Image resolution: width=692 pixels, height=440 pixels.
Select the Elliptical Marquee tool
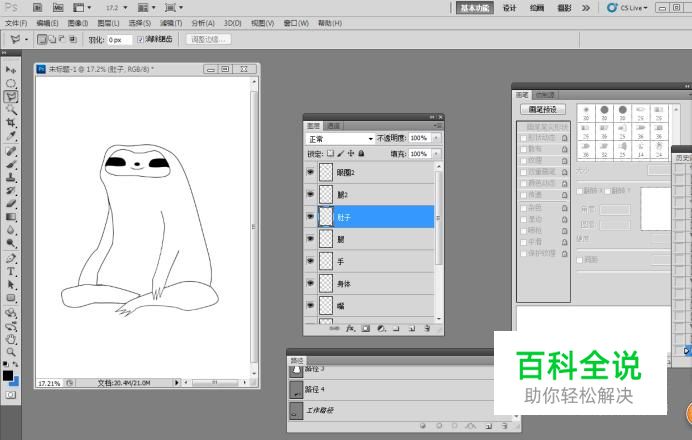point(11,83)
